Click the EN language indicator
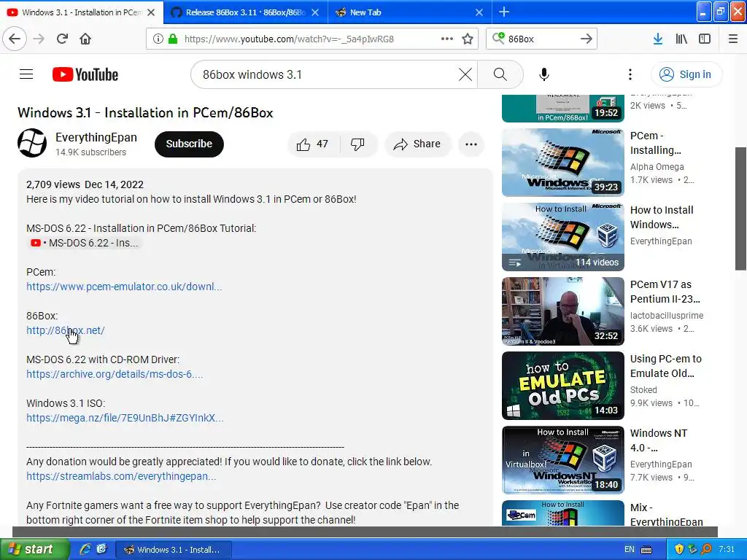The width and height of the screenshot is (747, 560). (x=630, y=550)
